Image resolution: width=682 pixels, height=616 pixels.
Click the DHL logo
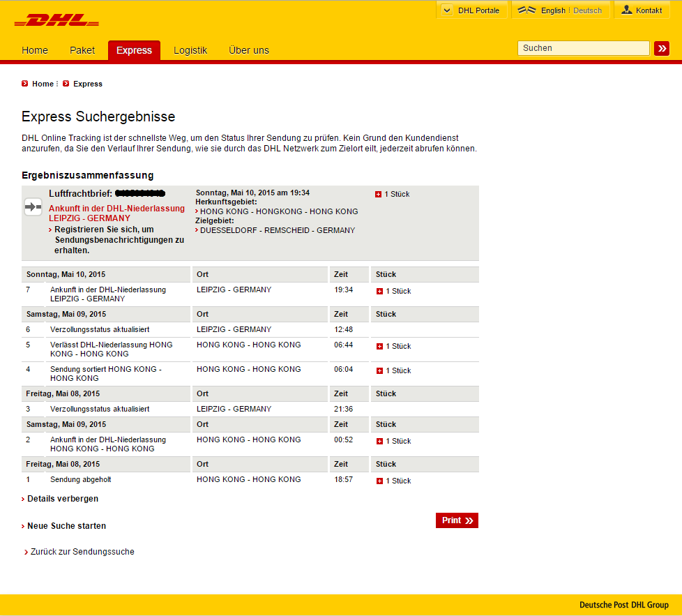point(56,21)
